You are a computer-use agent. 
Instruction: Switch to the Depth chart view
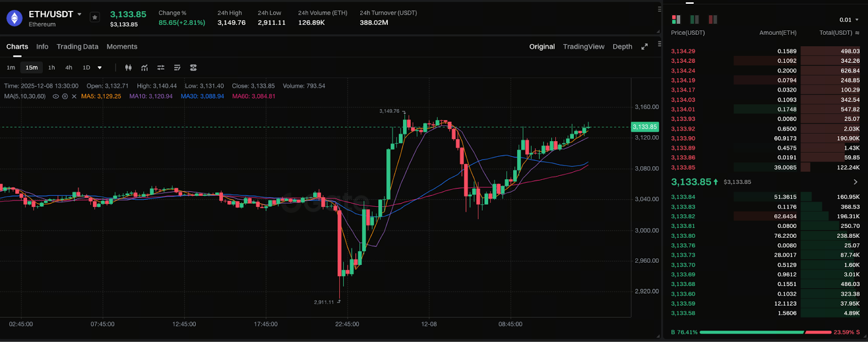coord(622,47)
